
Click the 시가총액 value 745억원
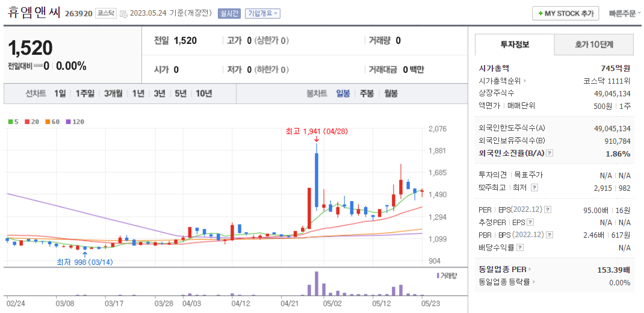coord(615,69)
